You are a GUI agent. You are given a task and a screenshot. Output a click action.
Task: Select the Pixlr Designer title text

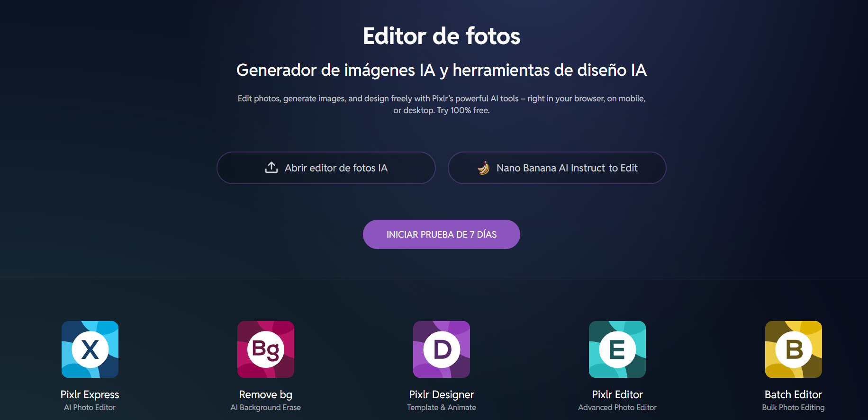(x=442, y=394)
